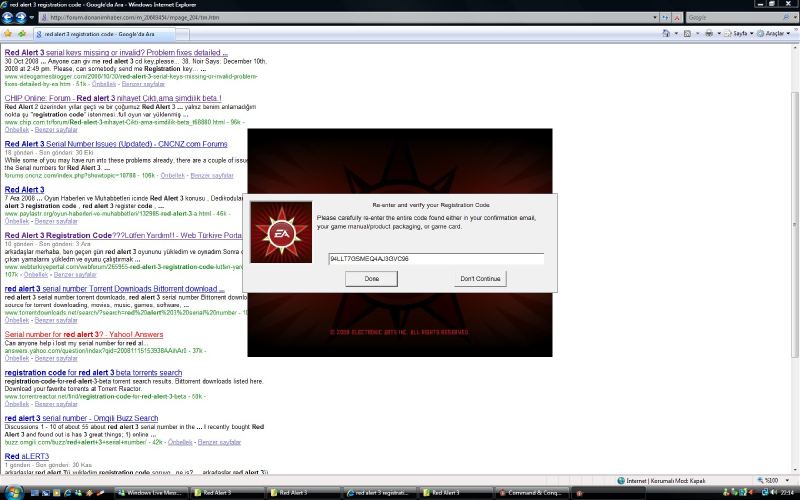Open the Windows Start orb
The height and width of the screenshot is (500, 800).
click(13, 493)
